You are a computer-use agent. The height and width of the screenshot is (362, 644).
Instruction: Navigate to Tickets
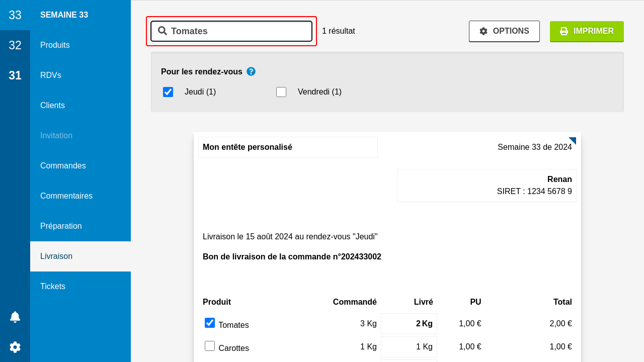pyautogui.click(x=53, y=287)
